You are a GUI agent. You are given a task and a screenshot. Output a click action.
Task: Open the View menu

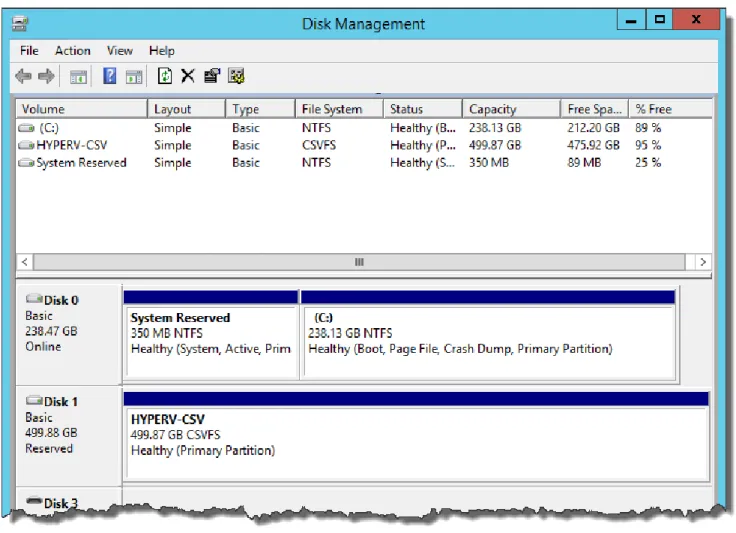(x=120, y=51)
